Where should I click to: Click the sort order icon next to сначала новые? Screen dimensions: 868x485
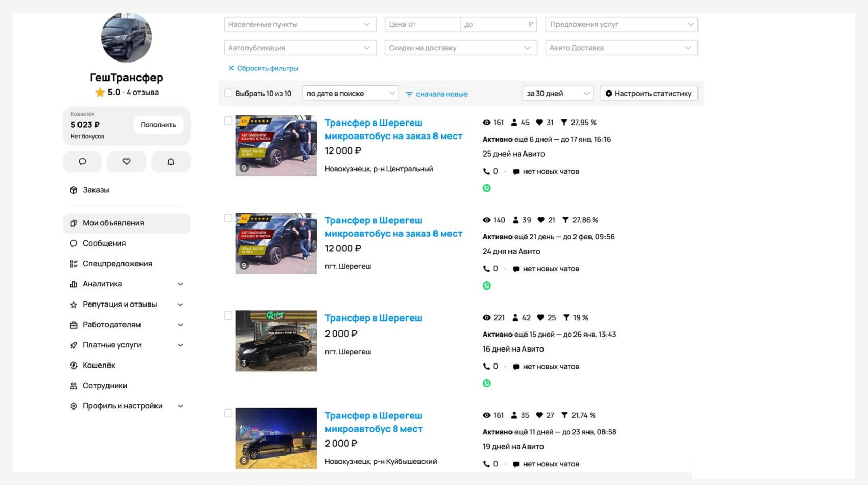(x=409, y=94)
